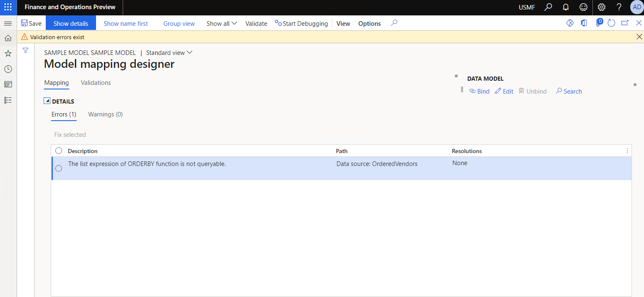The height and width of the screenshot is (297, 644).
Task: Open the attachments icon with 0 badge
Action: pyautogui.click(x=599, y=23)
